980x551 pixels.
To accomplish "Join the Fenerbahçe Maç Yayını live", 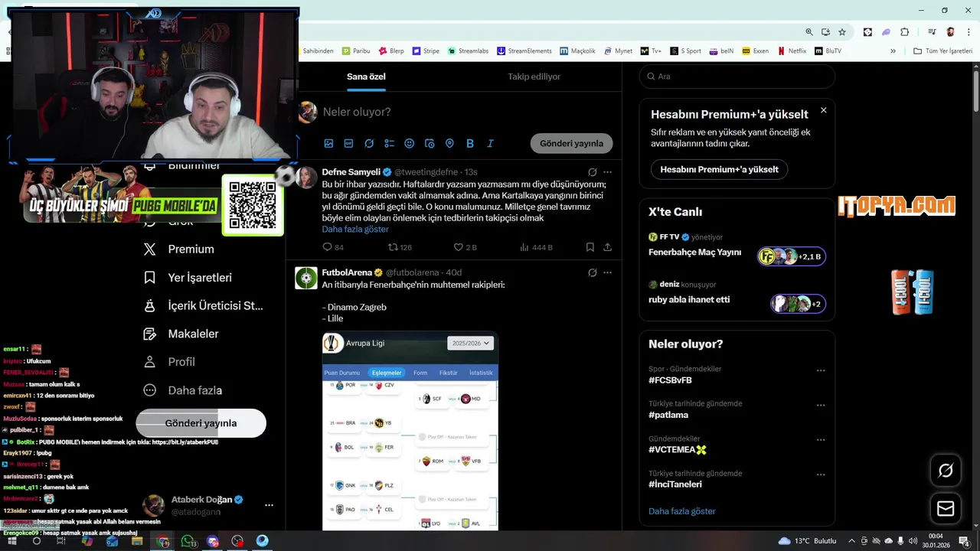I will click(792, 256).
